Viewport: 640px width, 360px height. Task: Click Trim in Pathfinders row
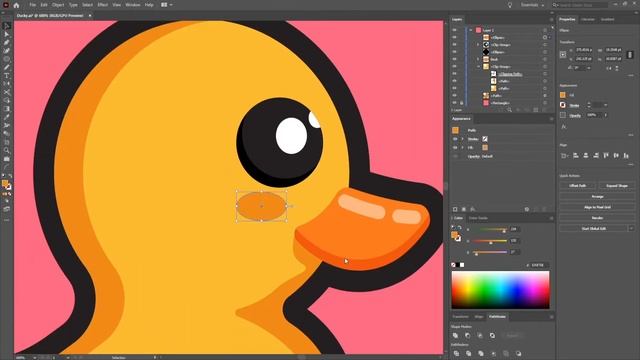coord(469,353)
